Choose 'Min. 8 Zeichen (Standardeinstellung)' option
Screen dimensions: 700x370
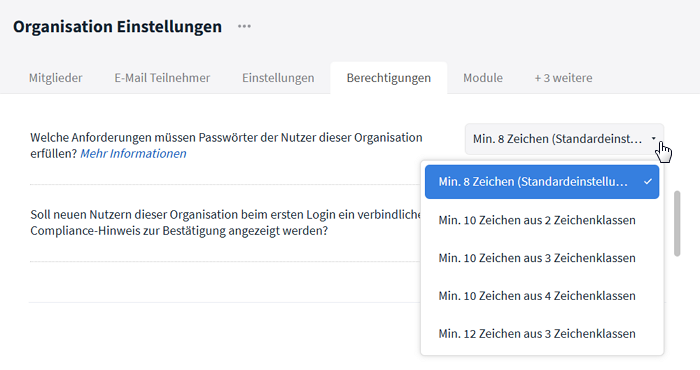pyautogui.click(x=542, y=182)
